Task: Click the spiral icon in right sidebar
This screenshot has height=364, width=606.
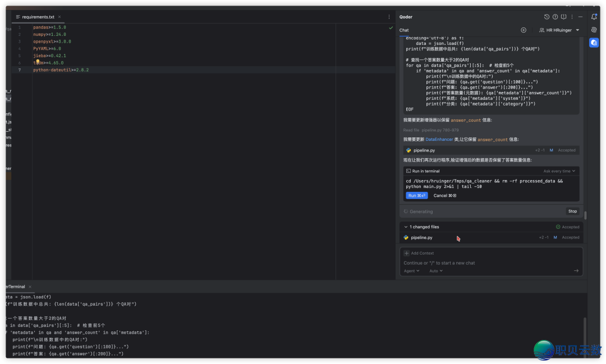Action: 594,30
